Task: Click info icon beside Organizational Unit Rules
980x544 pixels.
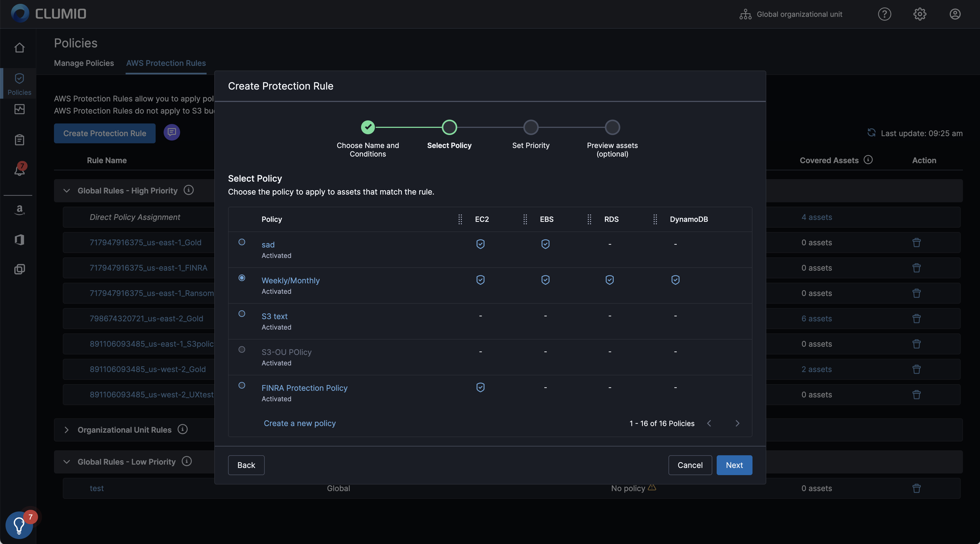Action: pos(183,429)
